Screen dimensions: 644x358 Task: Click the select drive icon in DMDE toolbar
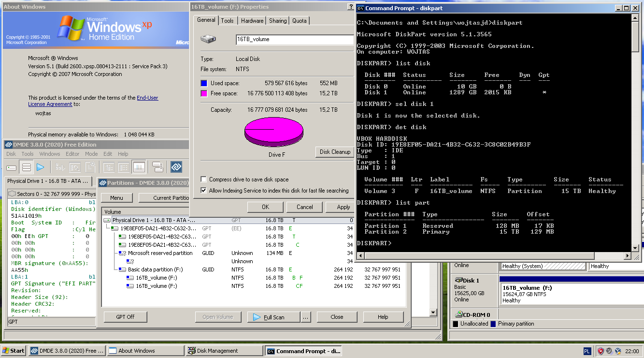click(12, 167)
